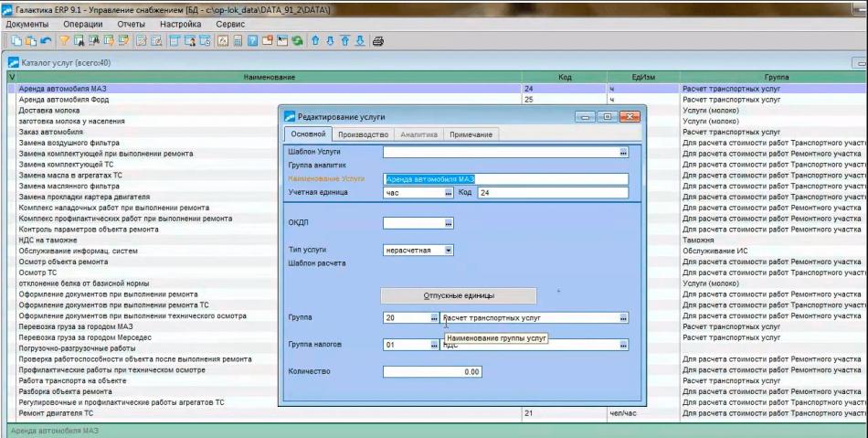
Task: Open the Учетная единица picker button
Action: click(x=448, y=193)
